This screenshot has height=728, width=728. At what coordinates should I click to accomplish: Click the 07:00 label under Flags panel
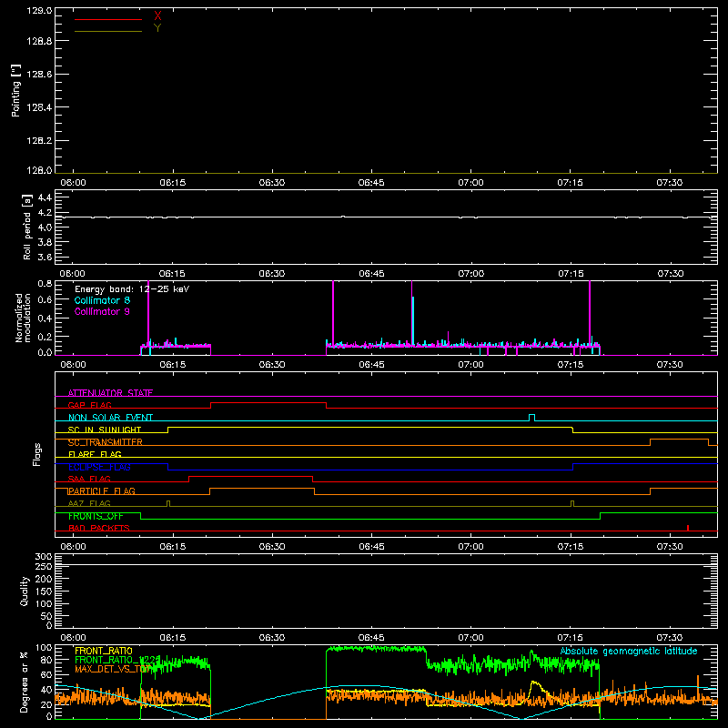coord(470,547)
